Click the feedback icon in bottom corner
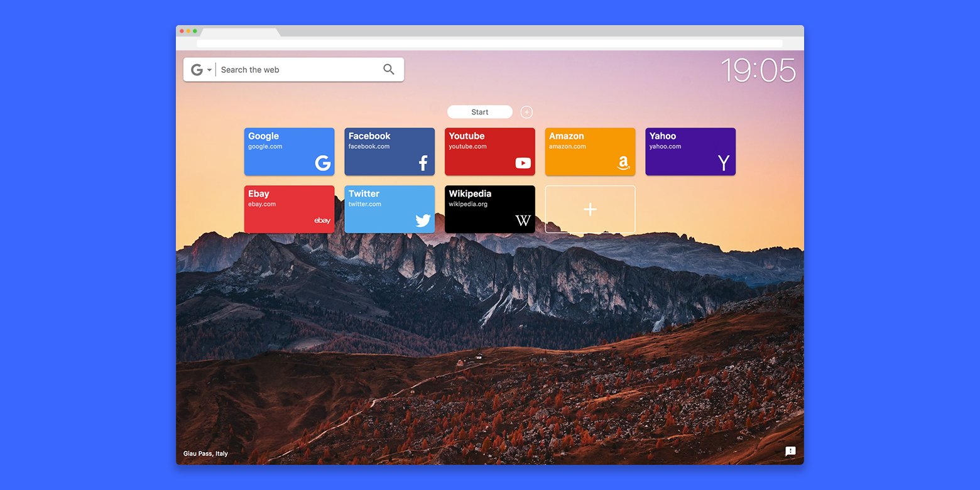The width and height of the screenshot is (980, 490). click(790, 451)
